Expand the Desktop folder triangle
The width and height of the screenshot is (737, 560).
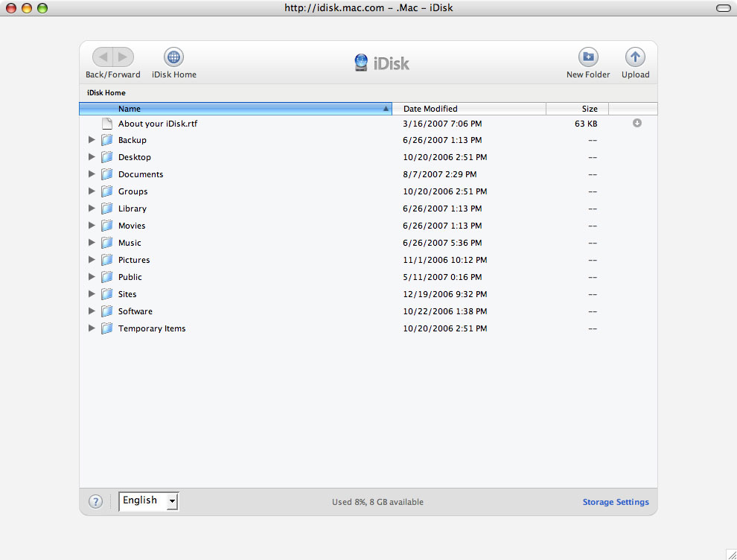coord(92,156)
